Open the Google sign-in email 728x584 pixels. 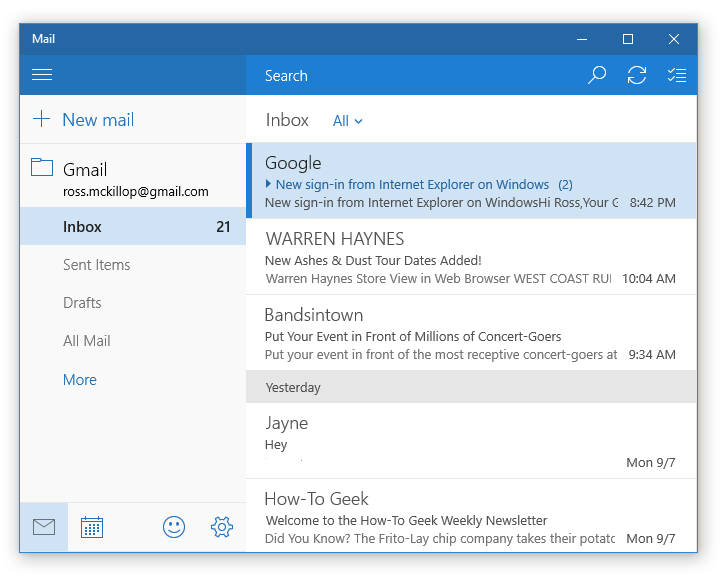click(x=471, y=181)
